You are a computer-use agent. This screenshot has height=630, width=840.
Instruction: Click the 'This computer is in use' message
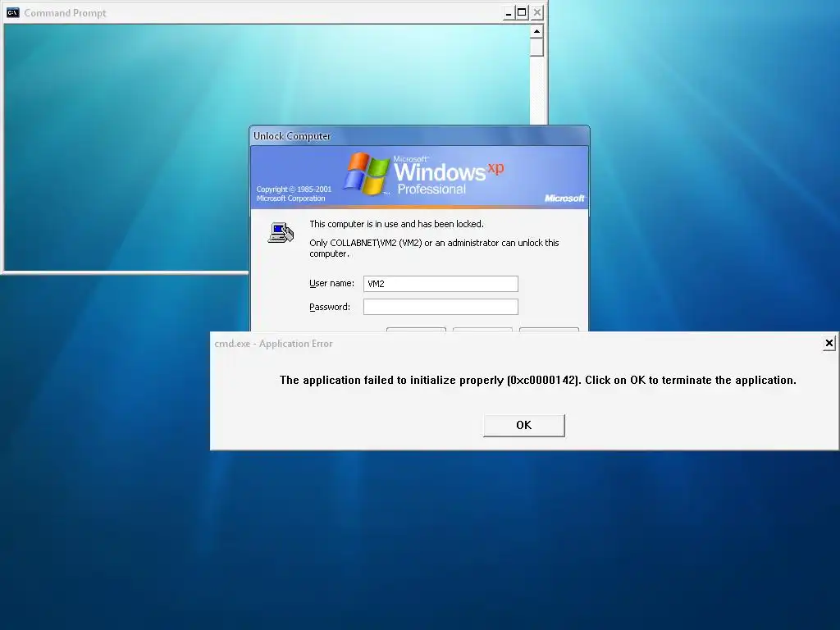[396, 224]
